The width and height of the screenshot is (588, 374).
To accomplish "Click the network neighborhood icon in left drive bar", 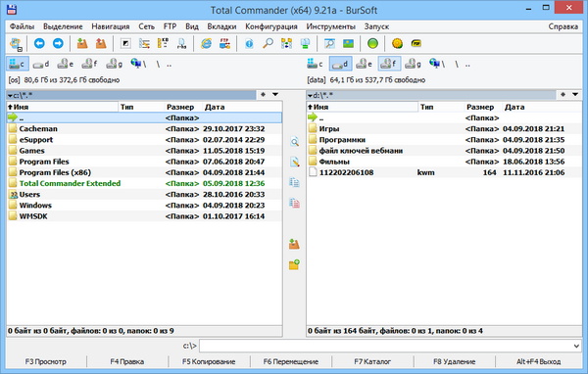I will [138, 64].
